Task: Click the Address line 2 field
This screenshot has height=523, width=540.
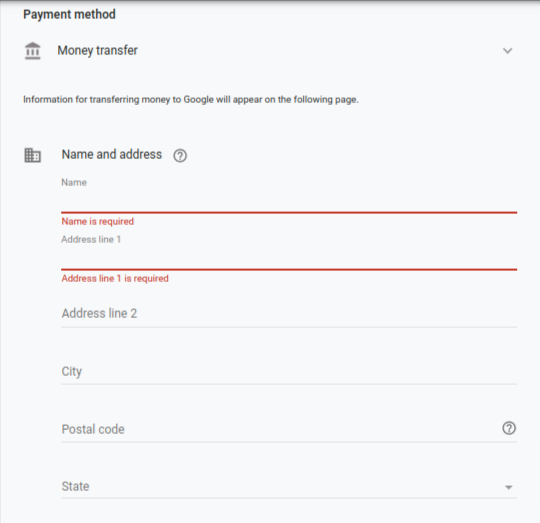Action: click(x=289, y=314)
